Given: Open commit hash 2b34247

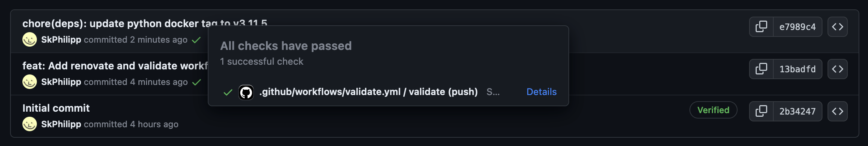Looking at the screenshot, I should 797,111.
